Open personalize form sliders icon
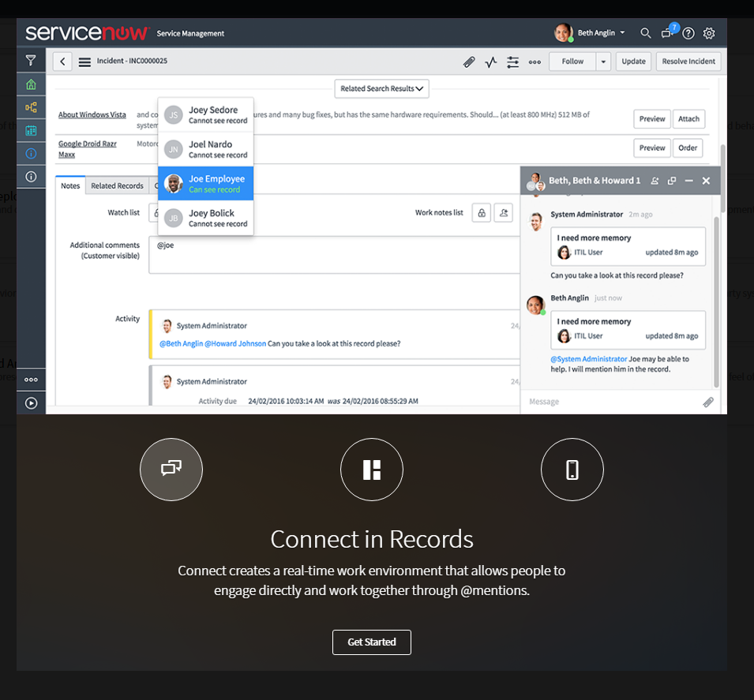754x700 pixels. 512,62
